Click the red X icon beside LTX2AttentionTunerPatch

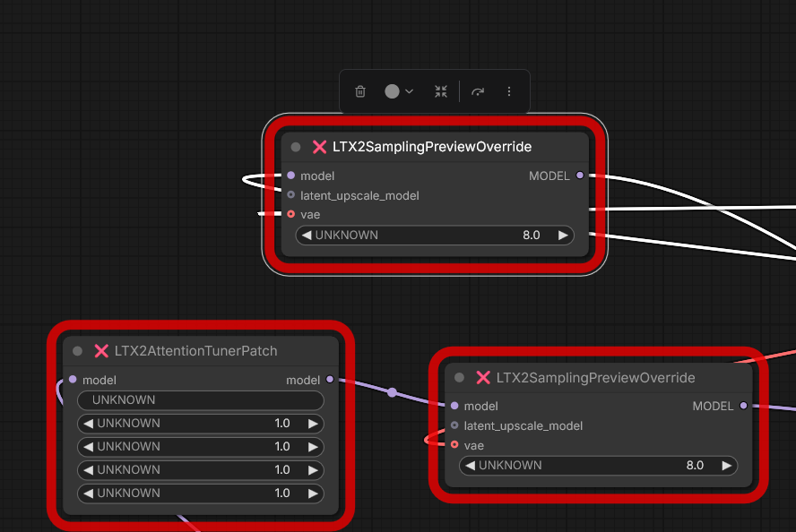click(x=101, y=351)
